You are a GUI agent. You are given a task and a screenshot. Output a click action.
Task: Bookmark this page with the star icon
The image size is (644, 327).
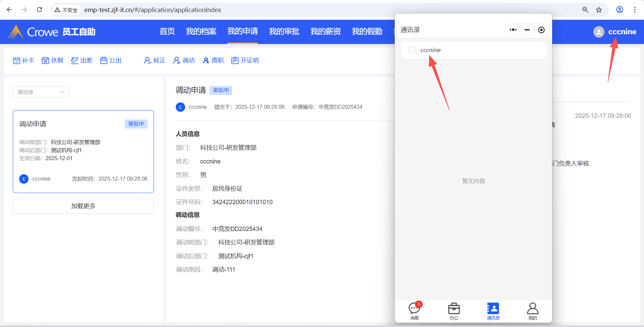coord(599,10)
